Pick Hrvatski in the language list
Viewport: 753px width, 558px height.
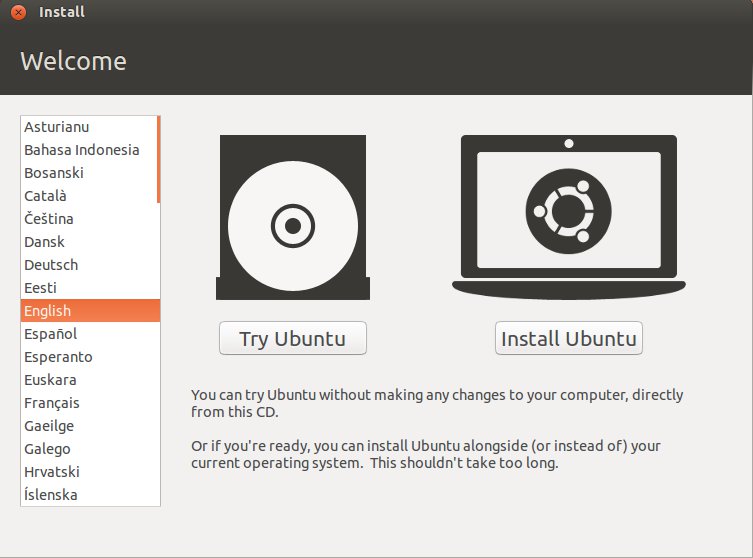pos(90,472)
